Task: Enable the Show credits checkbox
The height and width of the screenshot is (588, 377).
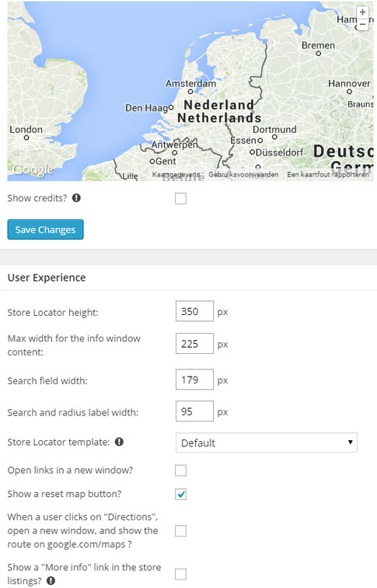Action: [180, 198]
